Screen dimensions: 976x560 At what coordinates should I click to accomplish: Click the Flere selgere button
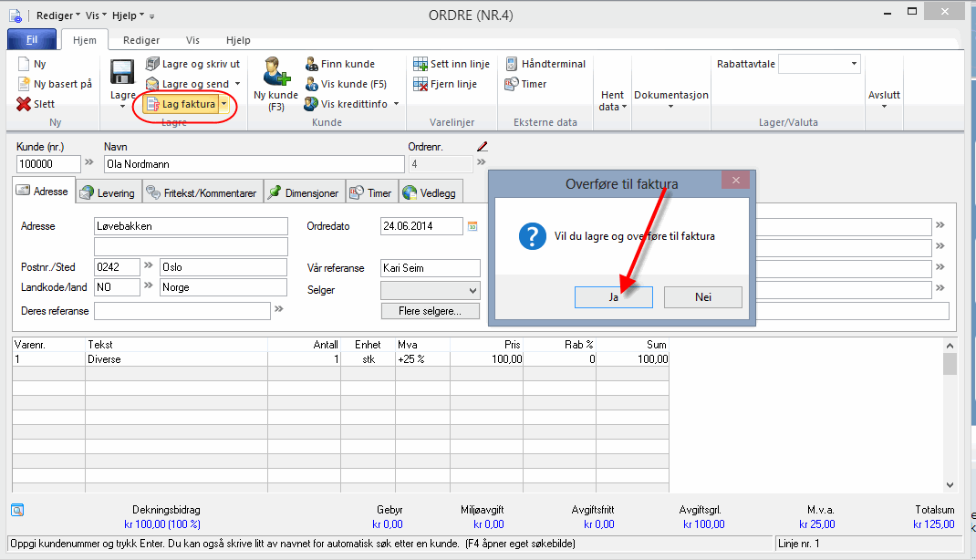tap(430, 311)
